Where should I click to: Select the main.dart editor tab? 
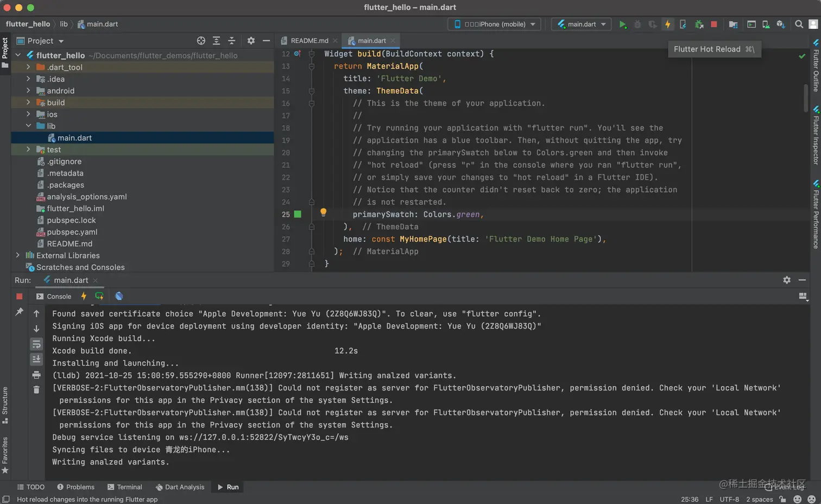[371, 41]
